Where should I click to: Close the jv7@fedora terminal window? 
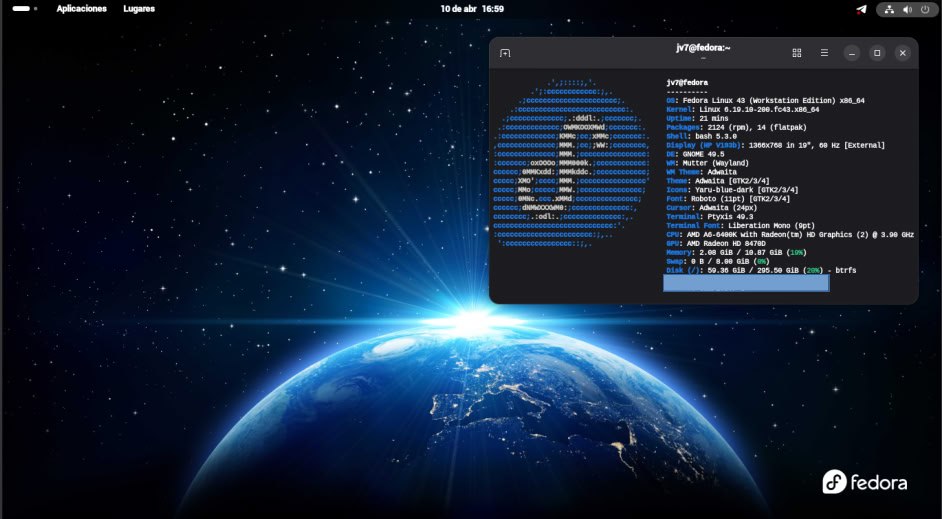(x=902, y=53)
